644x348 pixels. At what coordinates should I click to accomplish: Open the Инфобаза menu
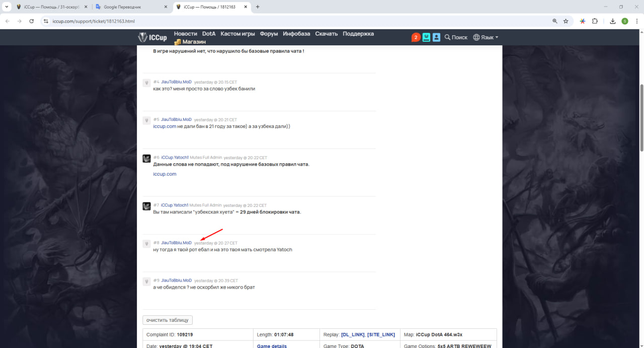(296, 34)
